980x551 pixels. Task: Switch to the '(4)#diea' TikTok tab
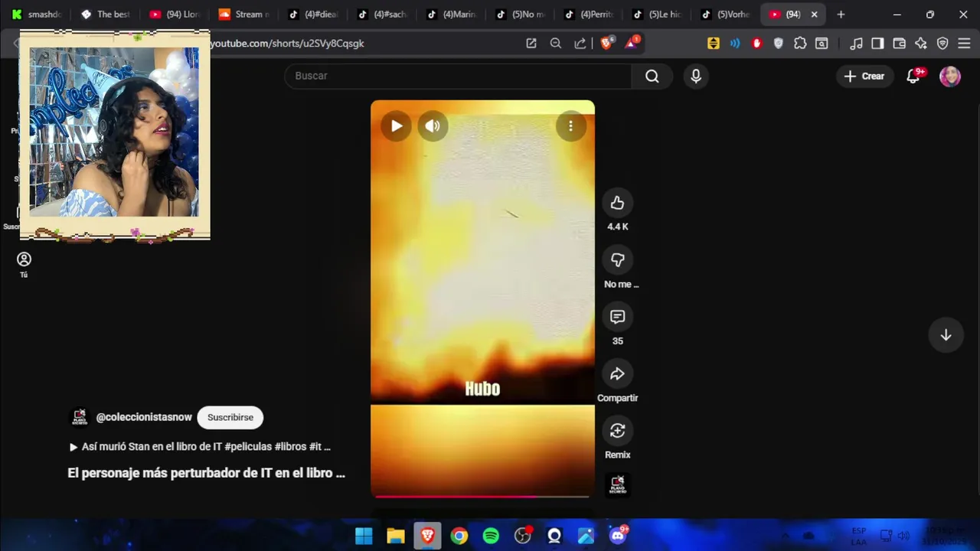[x=313, y=15]
